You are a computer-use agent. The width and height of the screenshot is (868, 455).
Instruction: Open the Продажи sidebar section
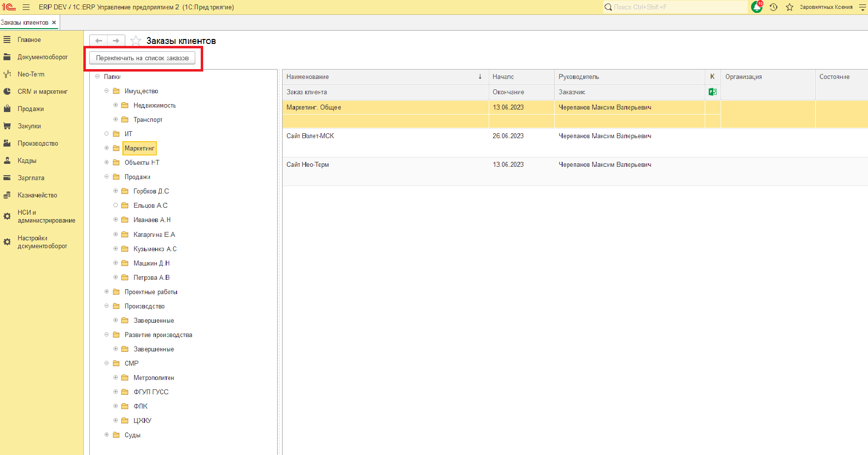(x=31, y=109)
